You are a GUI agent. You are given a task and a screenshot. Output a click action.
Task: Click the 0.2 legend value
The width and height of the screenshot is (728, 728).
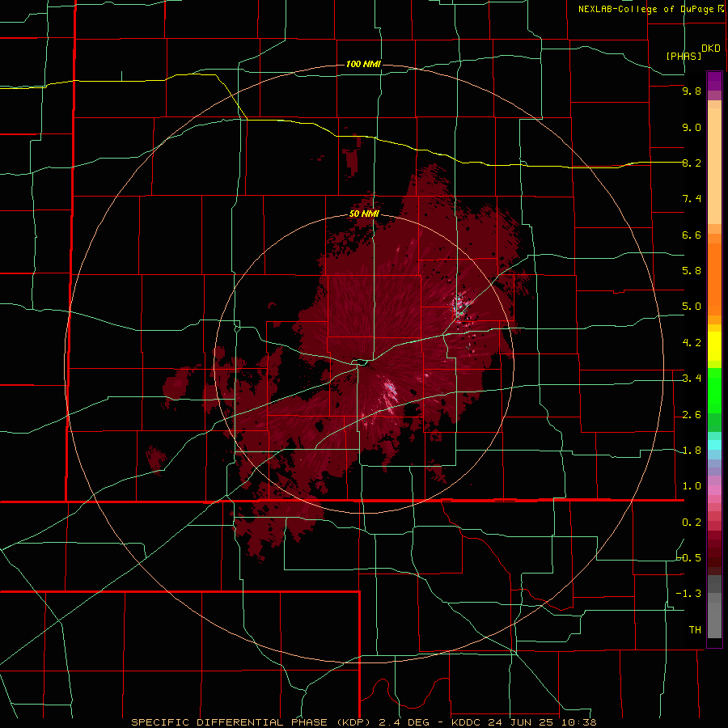point(692,523)
